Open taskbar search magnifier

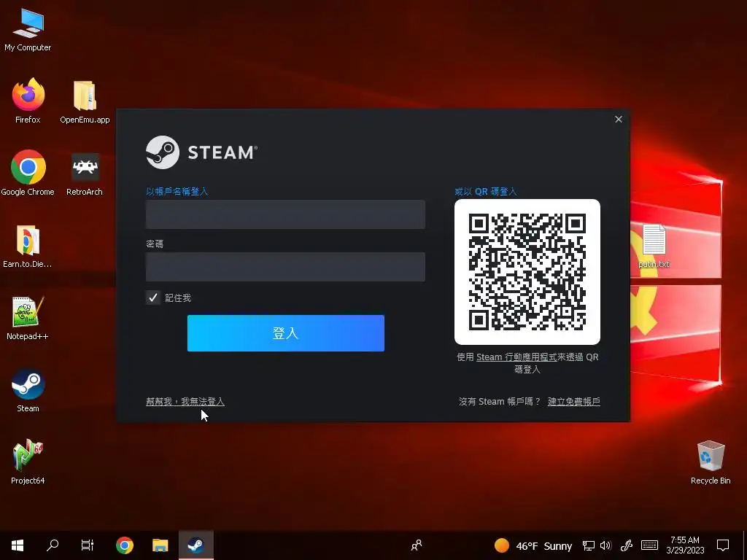pos(53,545)
